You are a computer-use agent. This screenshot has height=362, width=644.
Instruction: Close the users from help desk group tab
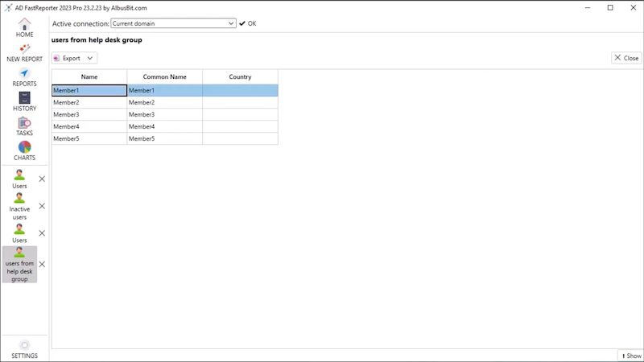(42, 265)
